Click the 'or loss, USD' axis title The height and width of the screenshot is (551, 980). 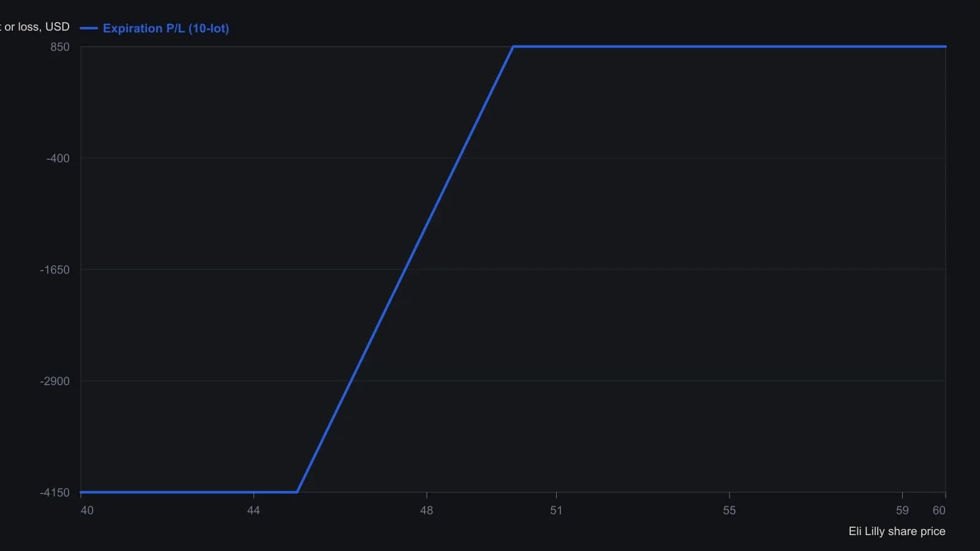point(35,27)
